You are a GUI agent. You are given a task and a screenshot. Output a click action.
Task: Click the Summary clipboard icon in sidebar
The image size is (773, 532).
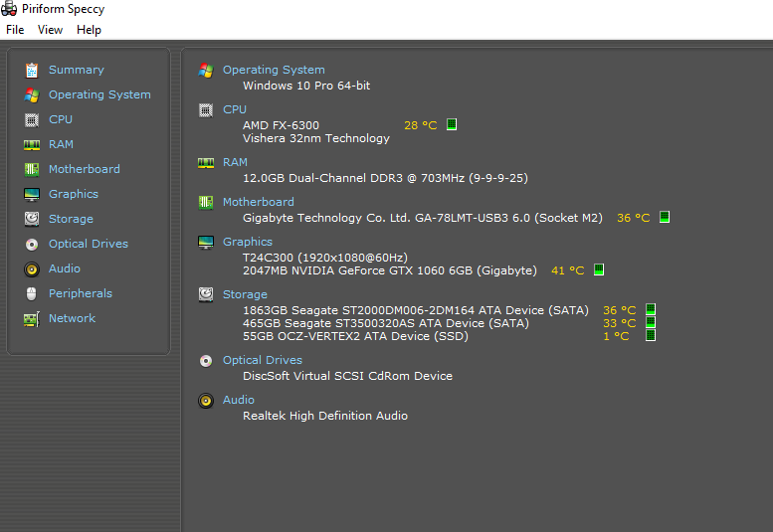click(32, 71)
